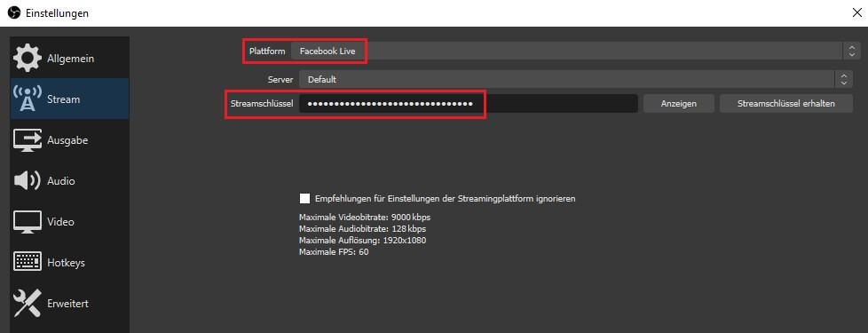Screen dimensions: 868x333
Task: Switch to the Erweitert settings tab
Action: tap(70, 304)
